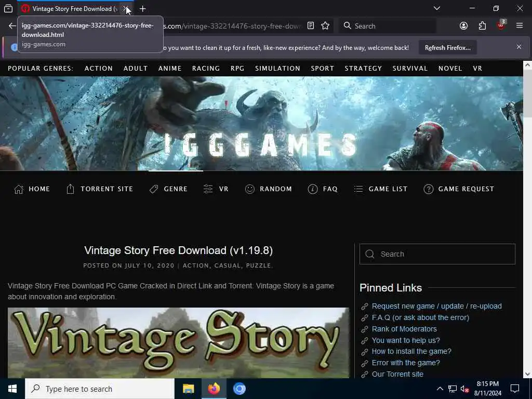Open the Firefox hamburger application menu

click(520, 25)
